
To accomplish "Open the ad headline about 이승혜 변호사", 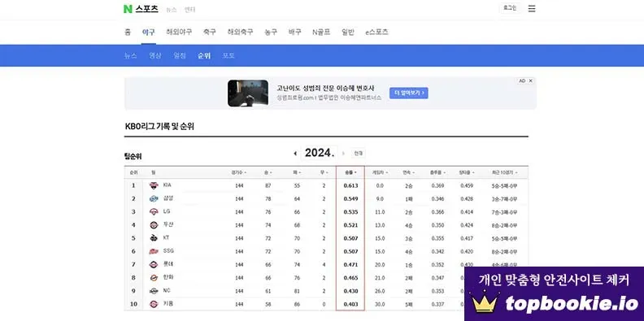I will pos(325,89).
